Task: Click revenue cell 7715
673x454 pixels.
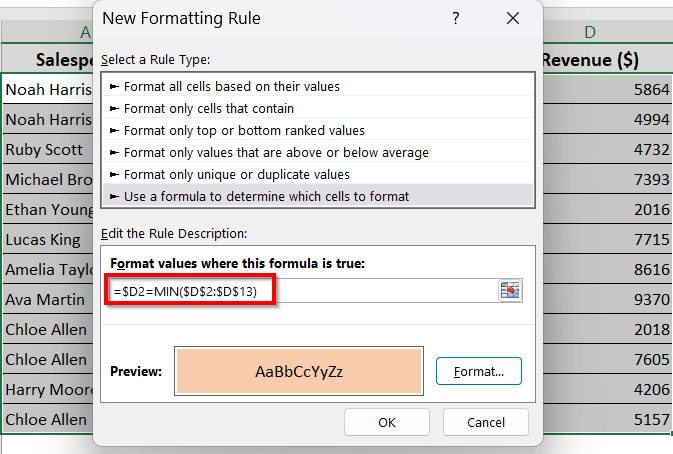Action: pos(608,239)
